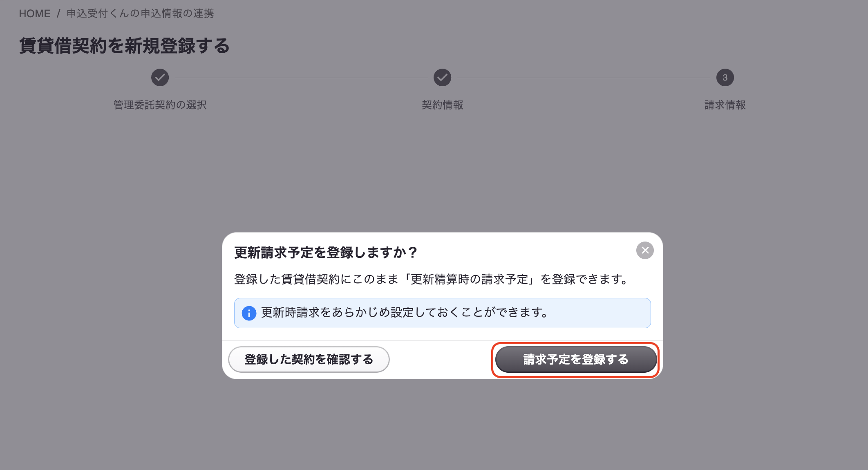Select the first completed step checkmark icon

(x=160, y=77)
